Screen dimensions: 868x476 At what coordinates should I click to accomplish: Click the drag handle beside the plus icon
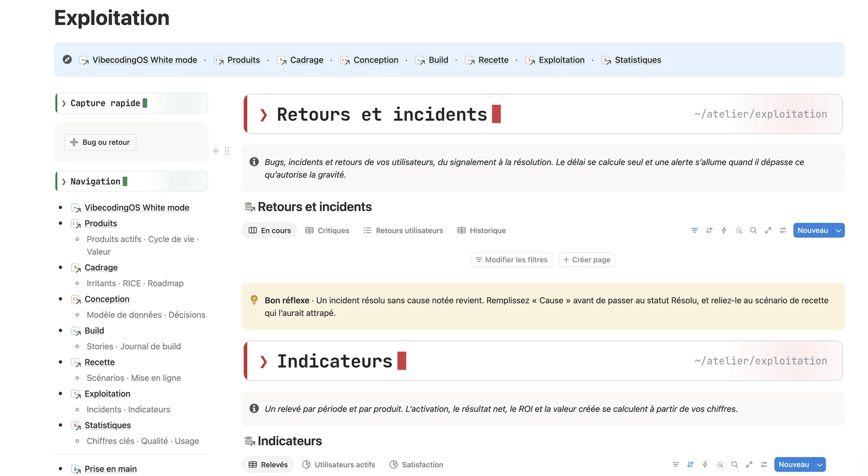point(227,151)
